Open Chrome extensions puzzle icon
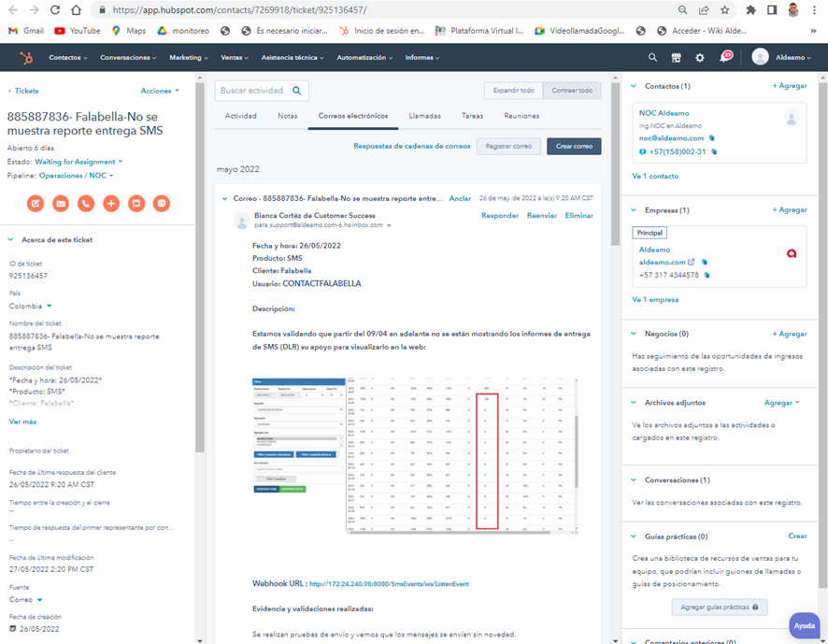 tap(751, 10)
